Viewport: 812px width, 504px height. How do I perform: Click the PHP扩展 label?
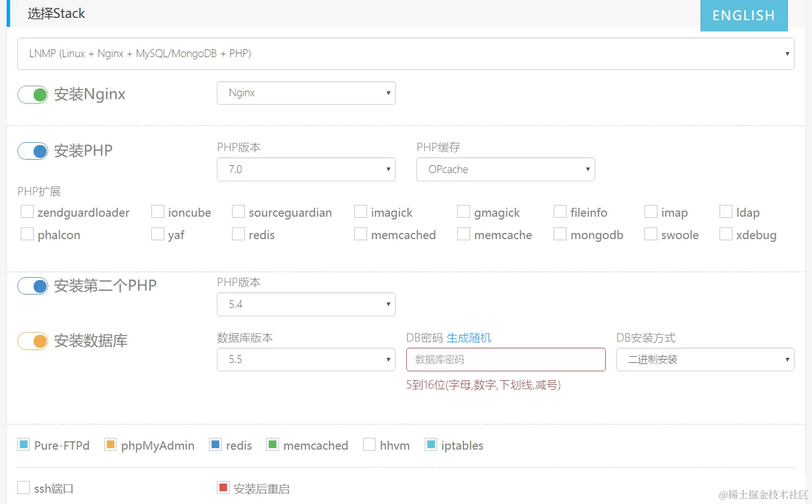(39, 192)
